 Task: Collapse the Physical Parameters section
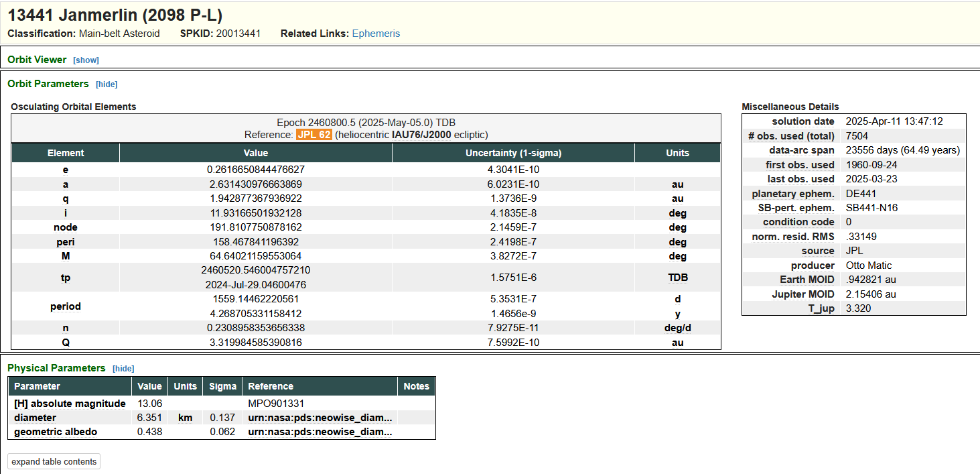click(123, 369)
